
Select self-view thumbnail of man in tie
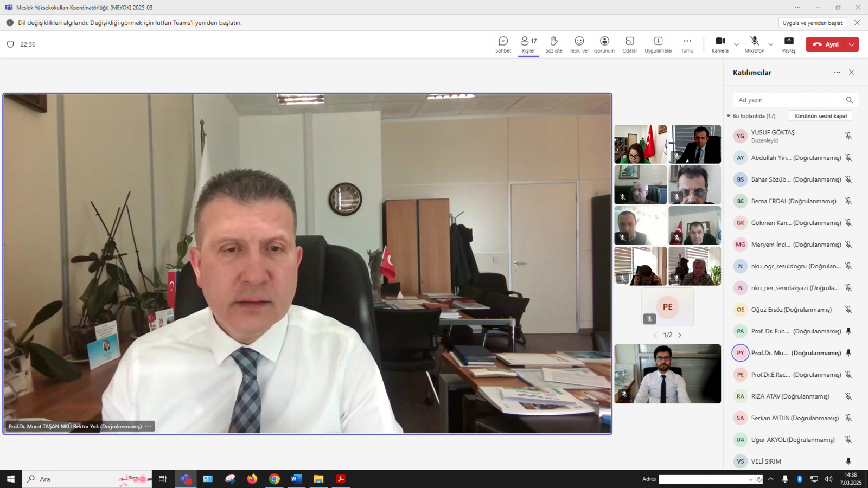(x=668, y=374)
